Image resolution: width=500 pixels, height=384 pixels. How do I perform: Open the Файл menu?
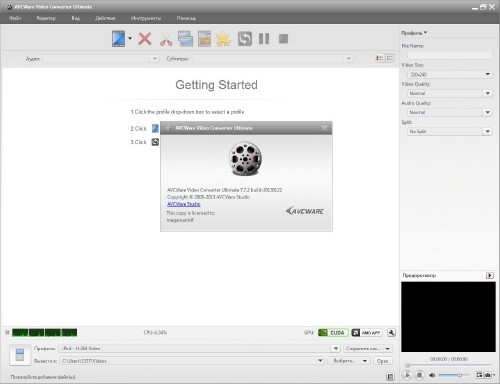pyautogui.click(x=15, y=18)
